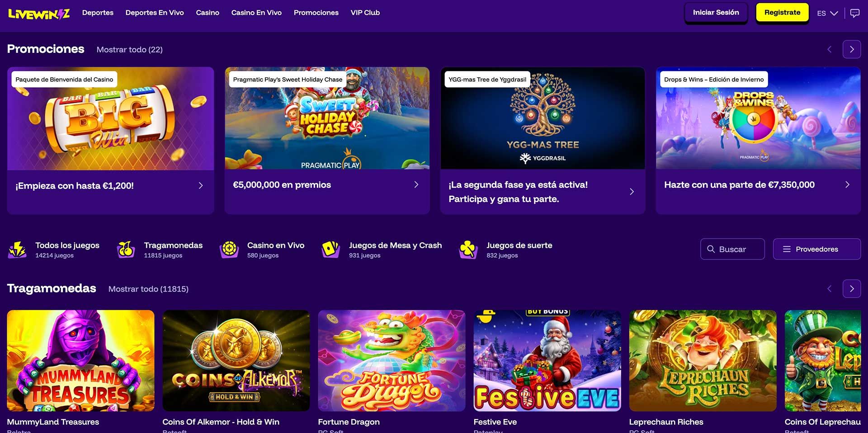Open the Proveedores providers list
This screenshot has width=868, height=433.
point(816,249)
